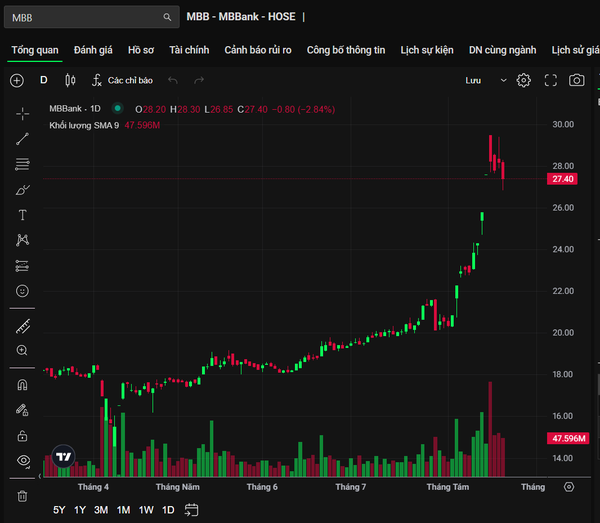
Task: Set chart range to 1Y
Action: pos(80,510)
